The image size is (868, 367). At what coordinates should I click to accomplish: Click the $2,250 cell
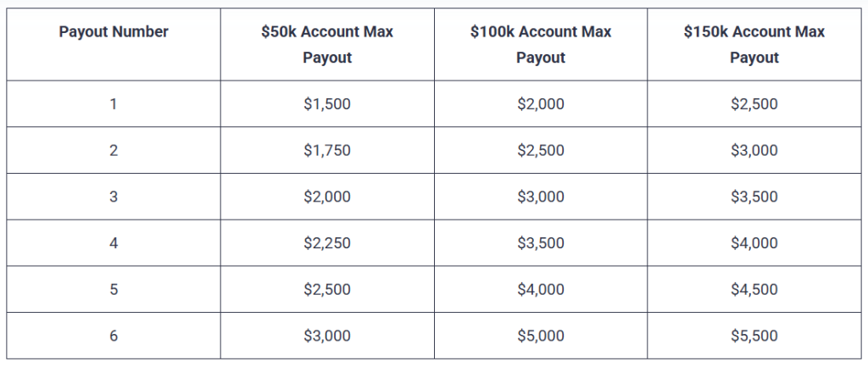tap(327, 243)
